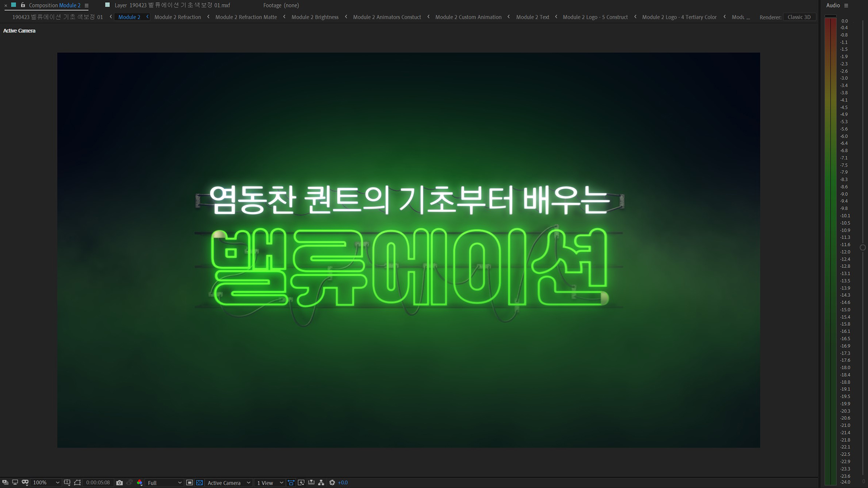The width and height of the screenshot is (868, 488).
Task: Toggle the region of interest button
Action: pos(189,483)
